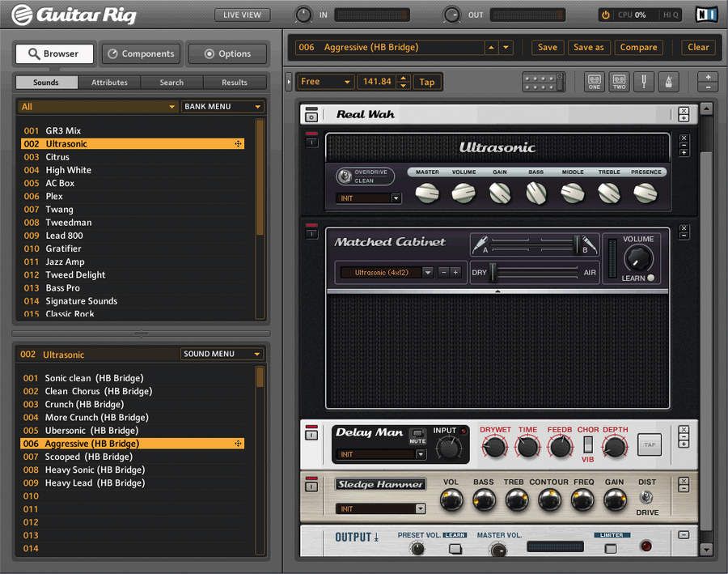
Task: Click the Tap tempo button
Action: tap(426, 83)
